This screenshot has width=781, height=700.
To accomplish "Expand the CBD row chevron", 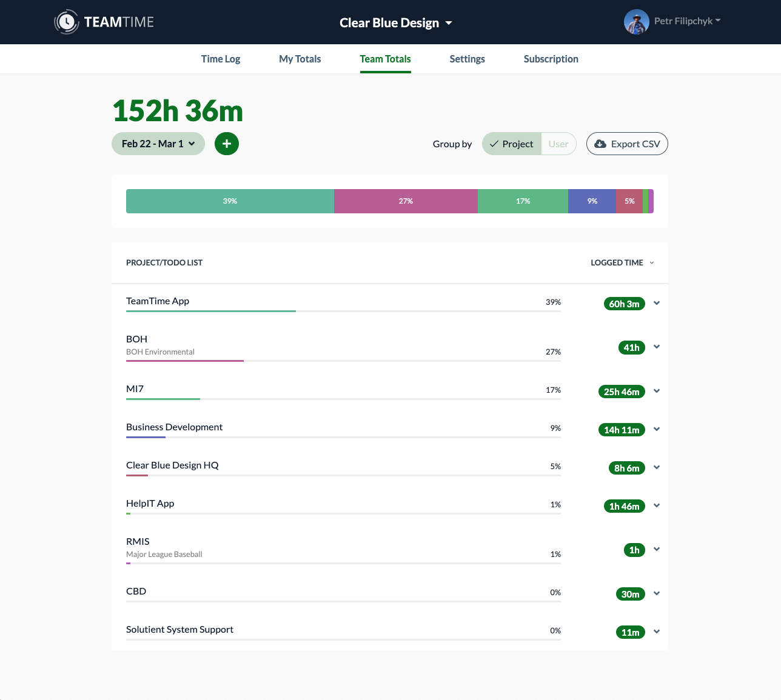I will pos(657,593).
